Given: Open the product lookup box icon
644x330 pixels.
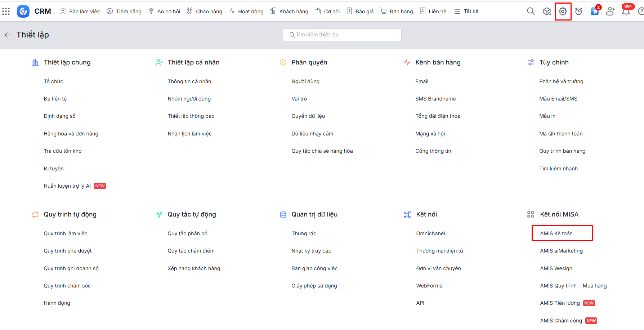Looking at the screenshot, I should click(547, 12).
